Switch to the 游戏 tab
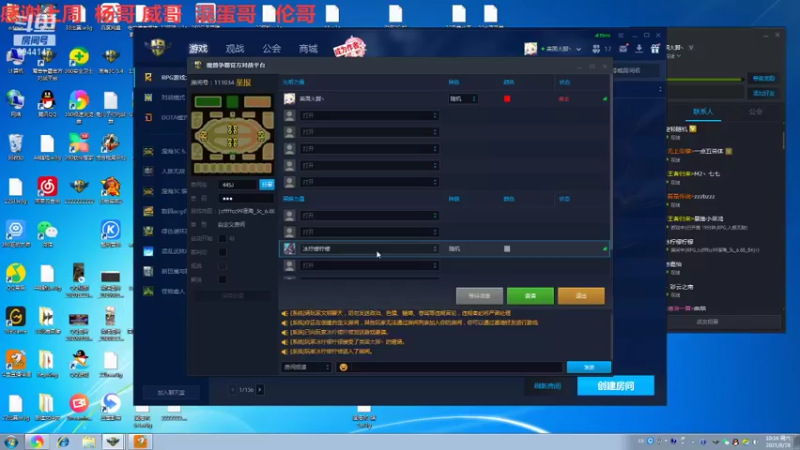Screen dimensions: 800x450 (x=198, y=48)
